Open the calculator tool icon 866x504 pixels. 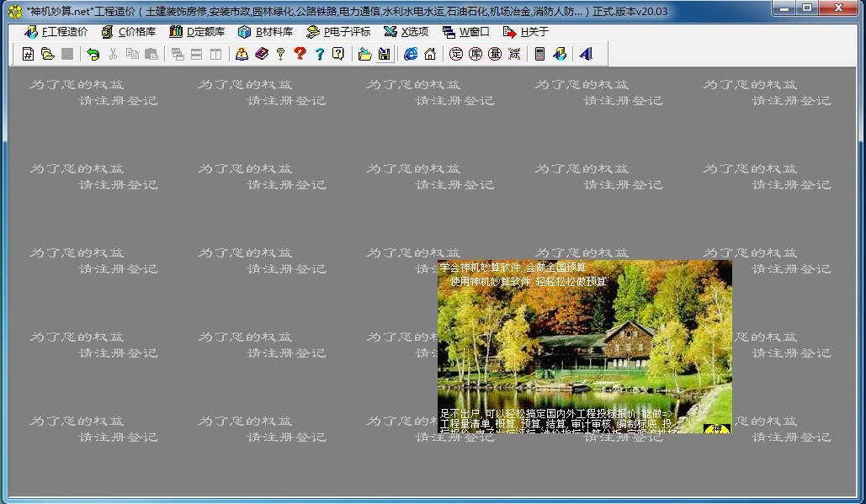pyautogui.click(x=539, y=54)
